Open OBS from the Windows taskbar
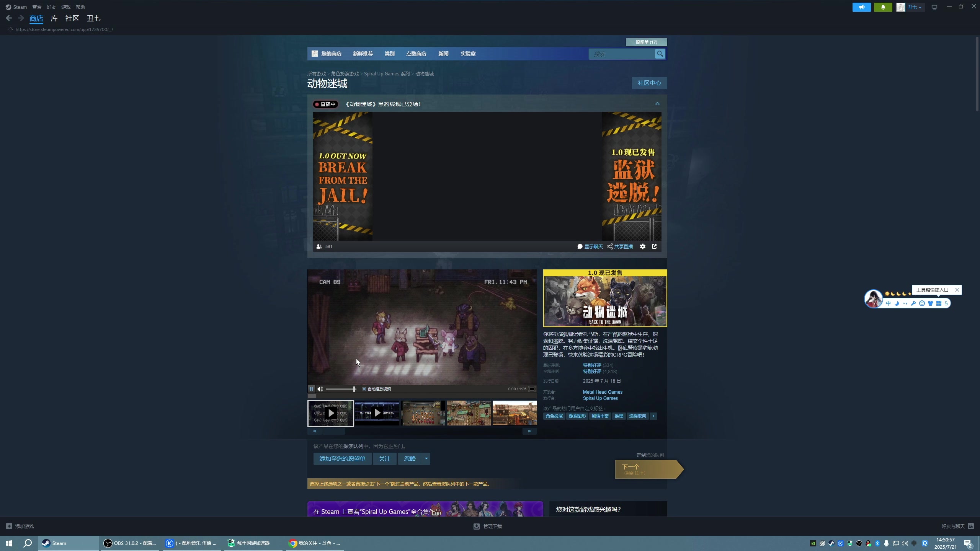Viewport: 980px width, 551px height. pos(131,543)
